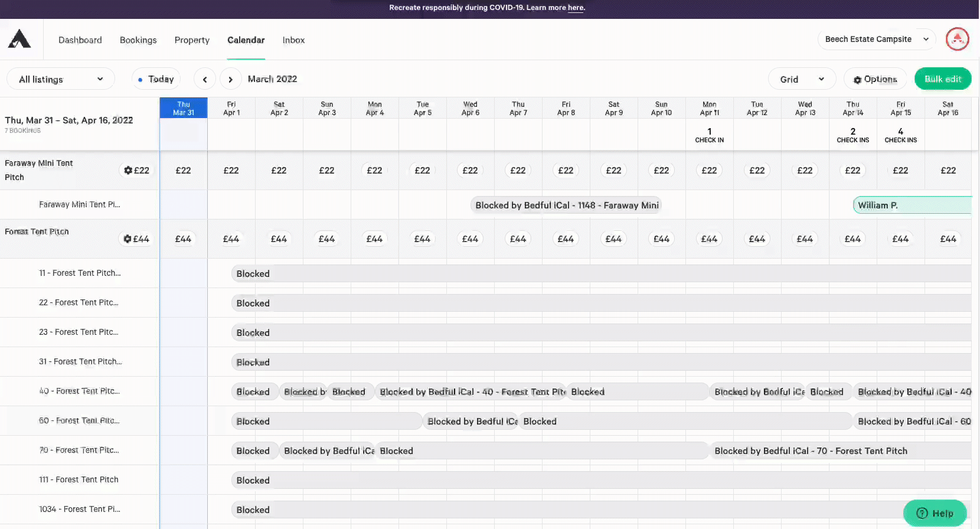Edit Faraway Mini £22 price on Mar 31

184,170
